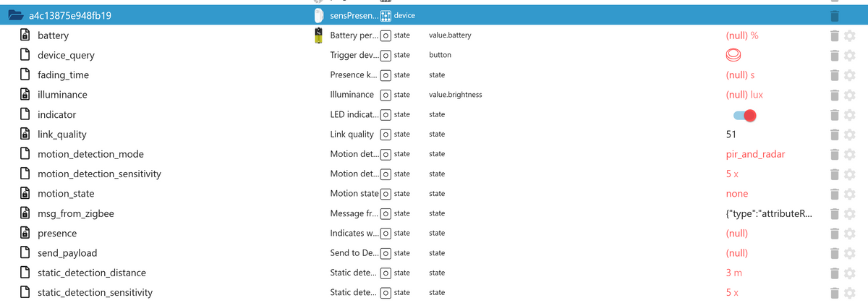Delete the battery state object
The image size is (868, 303).
click(835, 35)
